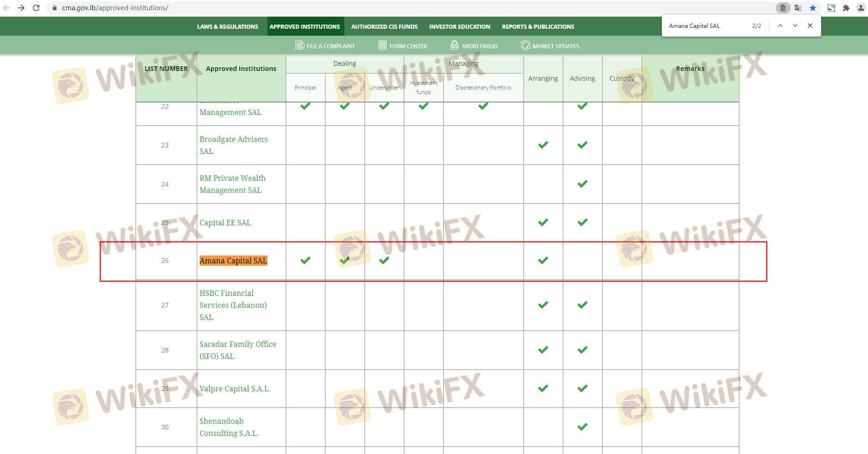Image resolution: width=868 pixels, height=454 pixels.
Task: Jump to the previous find match
Action: pos(780,26)
